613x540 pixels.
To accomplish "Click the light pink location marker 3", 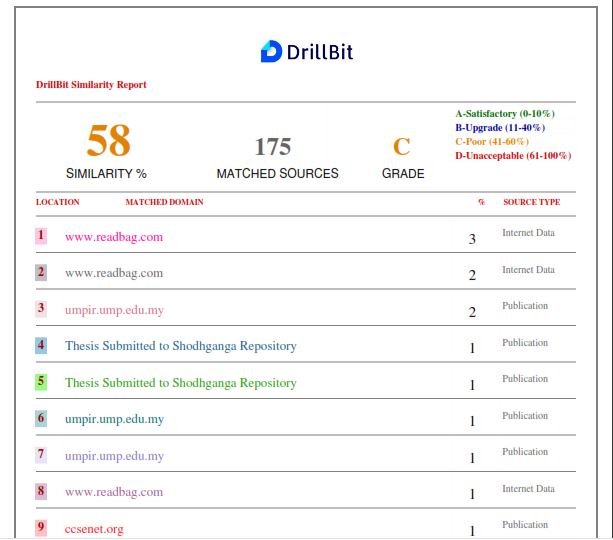I will 41,309.
